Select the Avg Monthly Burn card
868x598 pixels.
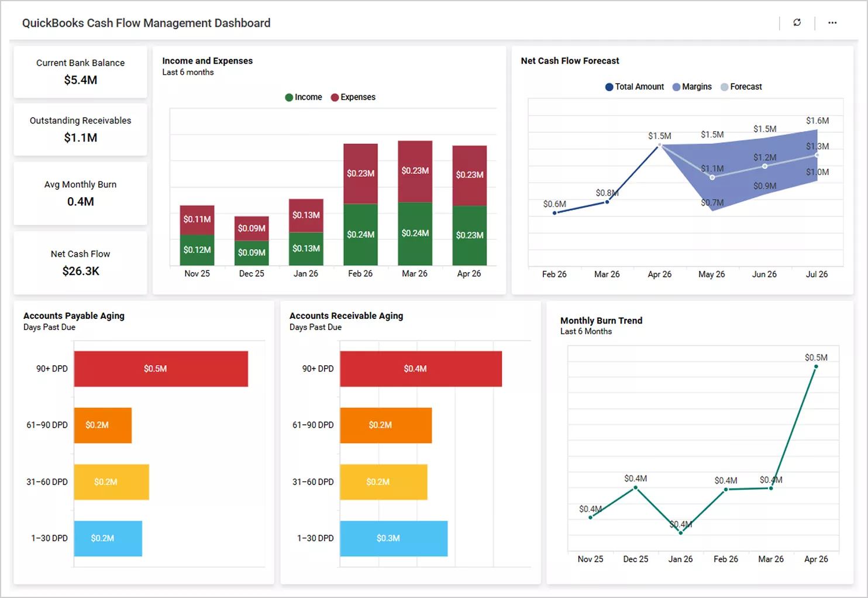click(81, 193)
